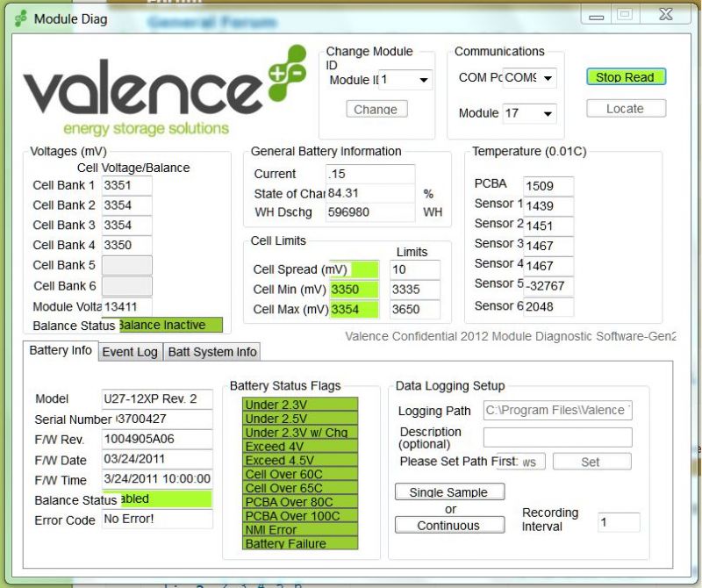Screen dimensions: 702x588
Task: Click the PCBA temperature field 1509
Action: point(548,186)
